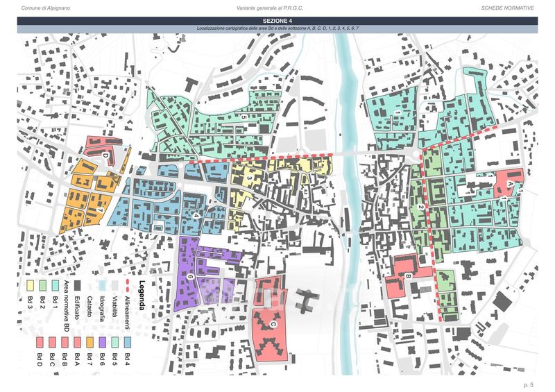Select the Bd 6 purple legend swatch
Viewport: 555px width, 392px height.
101,341
